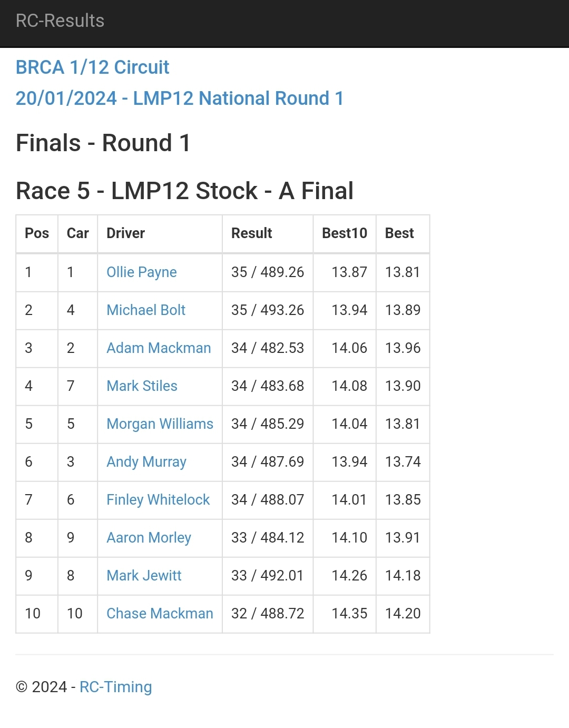View Adam Mackman's driver page
Image resolution: width=569 pixels, height=728 pixels.
(x=159, y=348)
